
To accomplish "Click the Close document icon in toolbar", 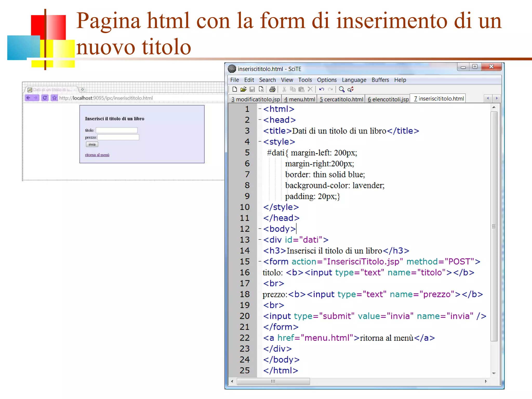I will coord(261,89).
